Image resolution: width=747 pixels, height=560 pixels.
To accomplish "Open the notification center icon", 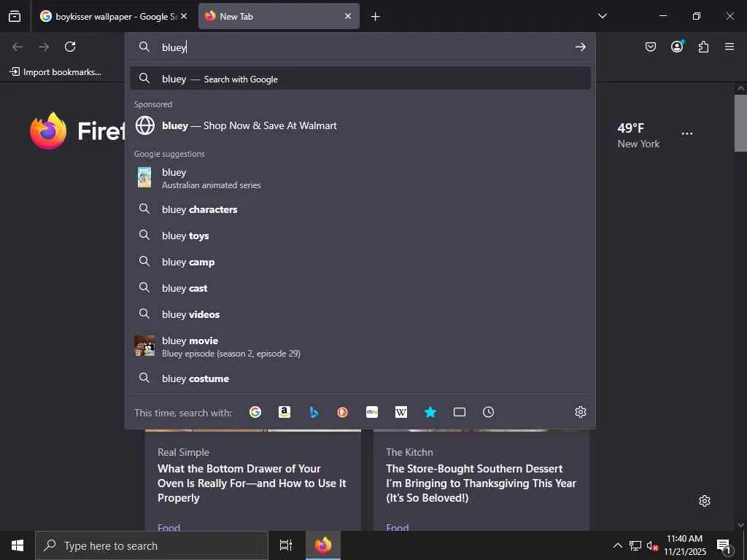I will pyautogui.click(x=724, y=545).
